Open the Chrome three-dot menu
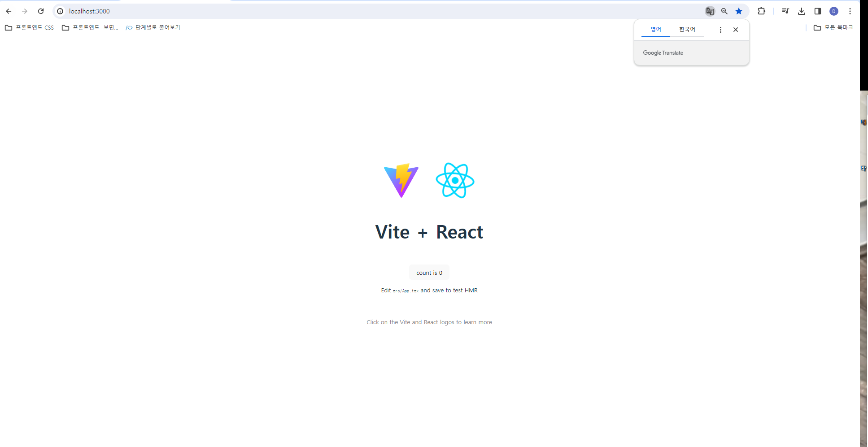The height and width of the screenshot is (447, 868). 850,11
